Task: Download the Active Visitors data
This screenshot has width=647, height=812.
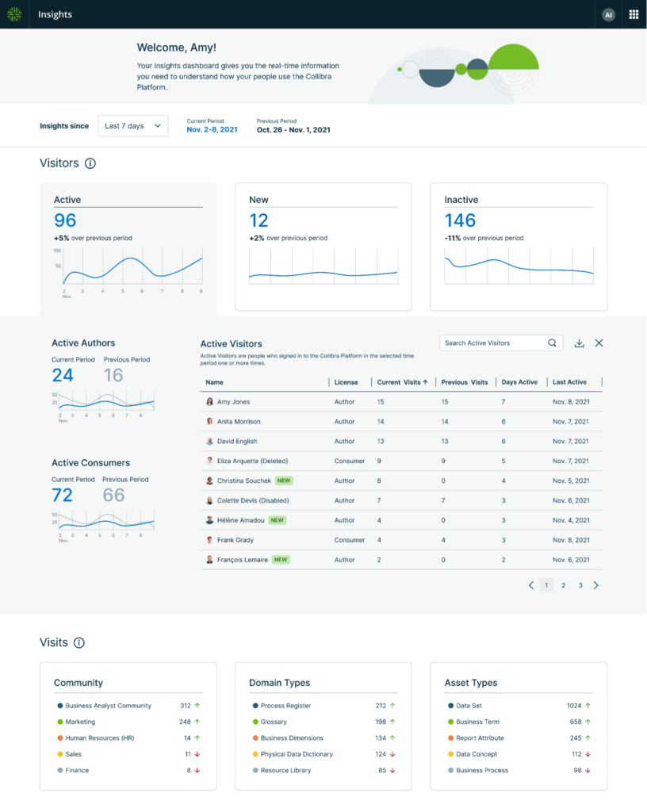Action: (x=580, y=343)
